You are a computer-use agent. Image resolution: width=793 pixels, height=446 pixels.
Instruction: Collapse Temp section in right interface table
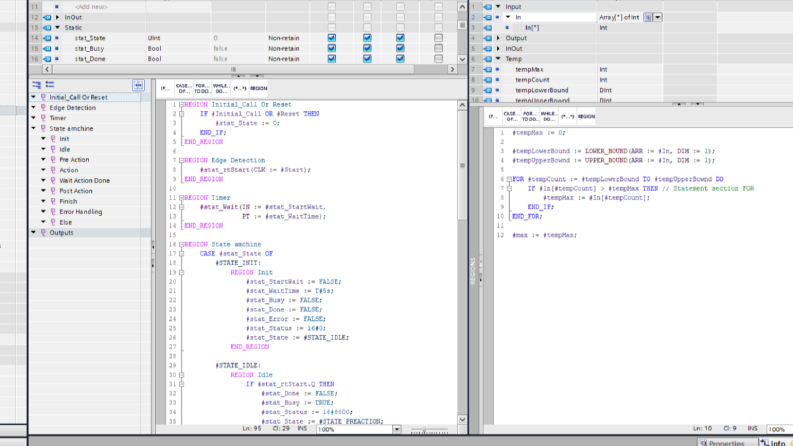pos(498,59)
